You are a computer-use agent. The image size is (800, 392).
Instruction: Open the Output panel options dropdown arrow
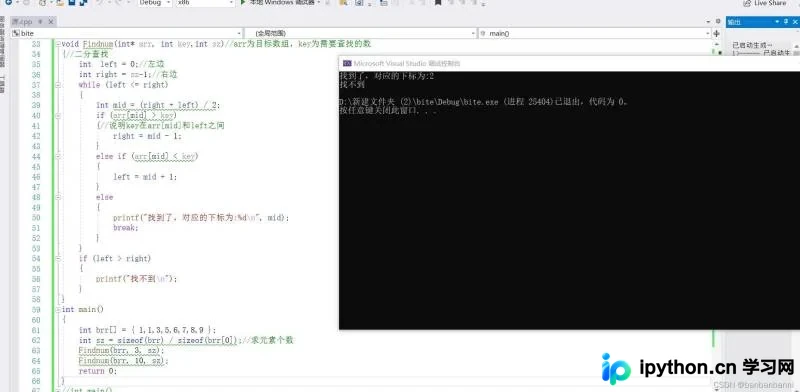click(778, 21)
